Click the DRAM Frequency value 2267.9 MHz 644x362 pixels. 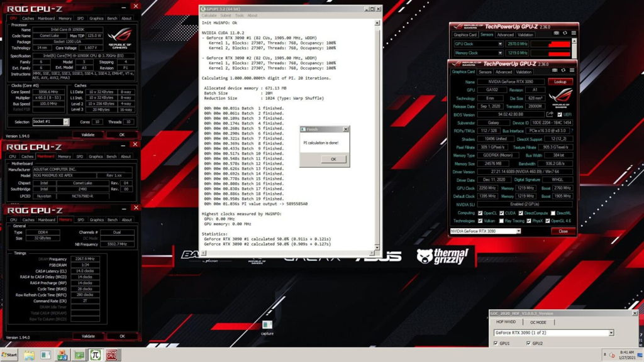[x=85, y=259]
